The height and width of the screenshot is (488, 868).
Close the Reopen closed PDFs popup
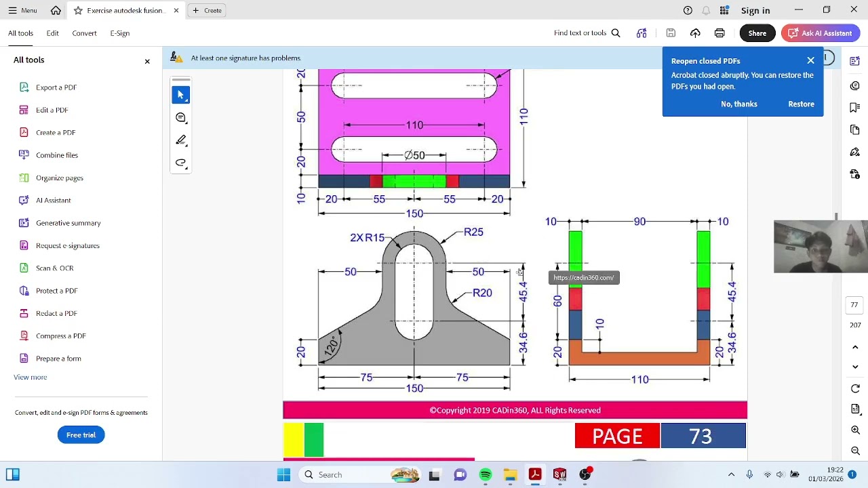pyautogui.click(x=810, y=60)
